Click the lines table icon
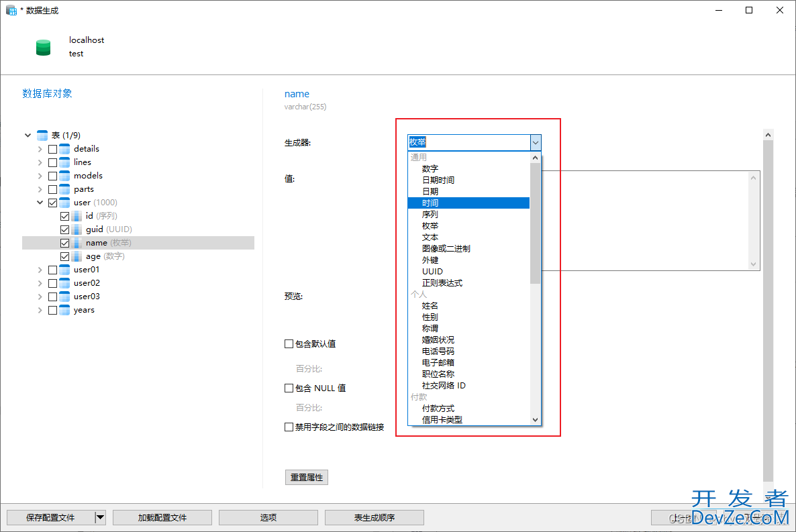The image size is (796, 532). (x=64, y=162)
